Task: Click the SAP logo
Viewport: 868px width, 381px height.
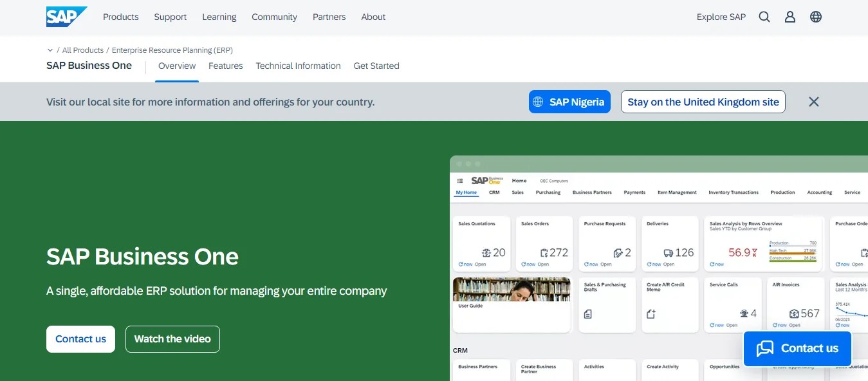Action: [67, 17]
